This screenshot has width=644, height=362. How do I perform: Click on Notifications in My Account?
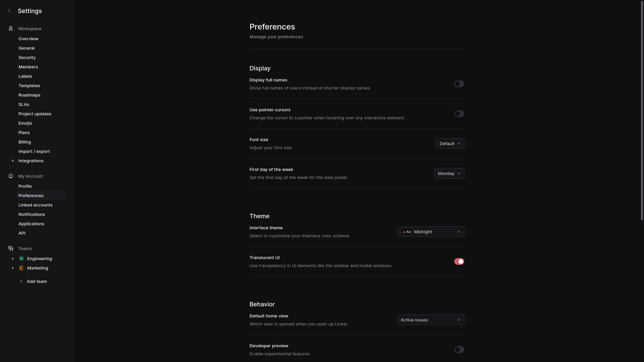pos(32,215)
